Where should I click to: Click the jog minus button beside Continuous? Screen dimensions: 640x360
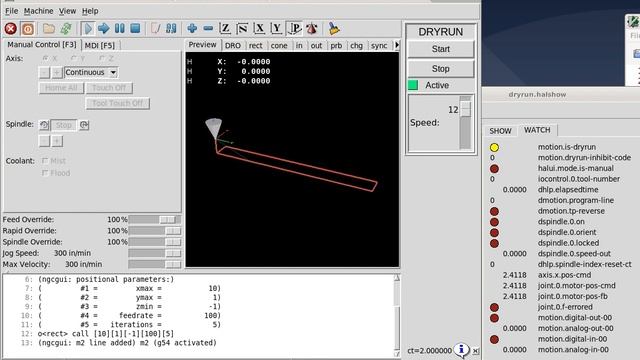[x=44, y=73]
